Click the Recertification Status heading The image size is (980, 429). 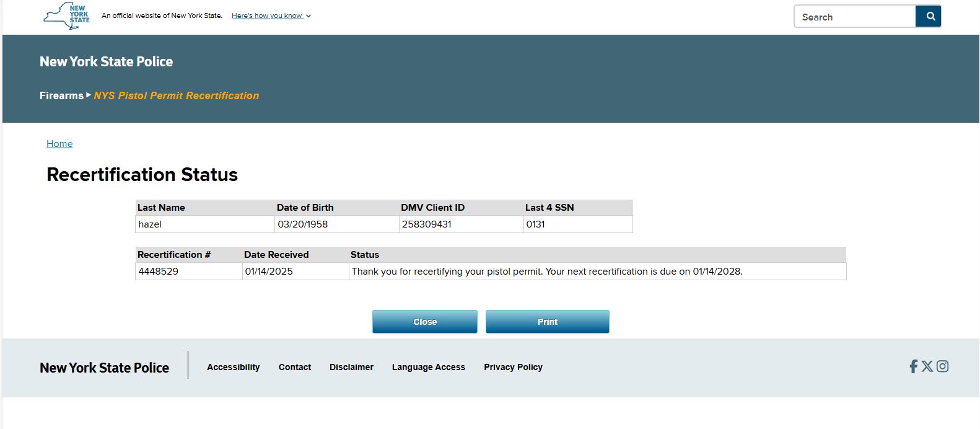pyautogui.click(x=142, y=175)
